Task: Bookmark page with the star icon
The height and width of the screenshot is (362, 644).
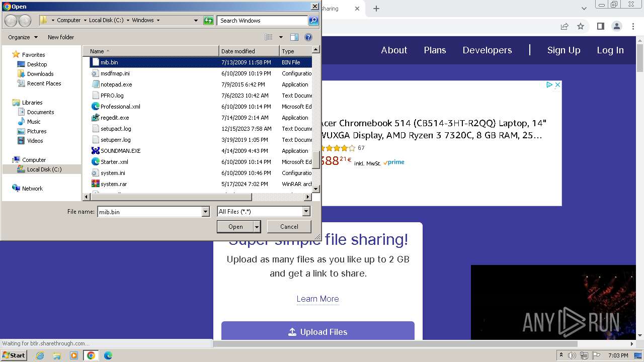Action: coord(581,26)
